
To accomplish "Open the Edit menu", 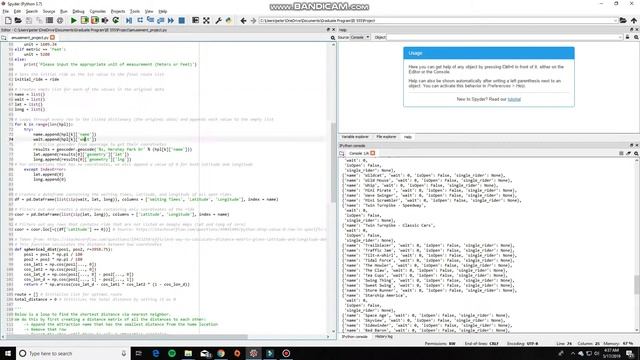I will pos(17,11).
